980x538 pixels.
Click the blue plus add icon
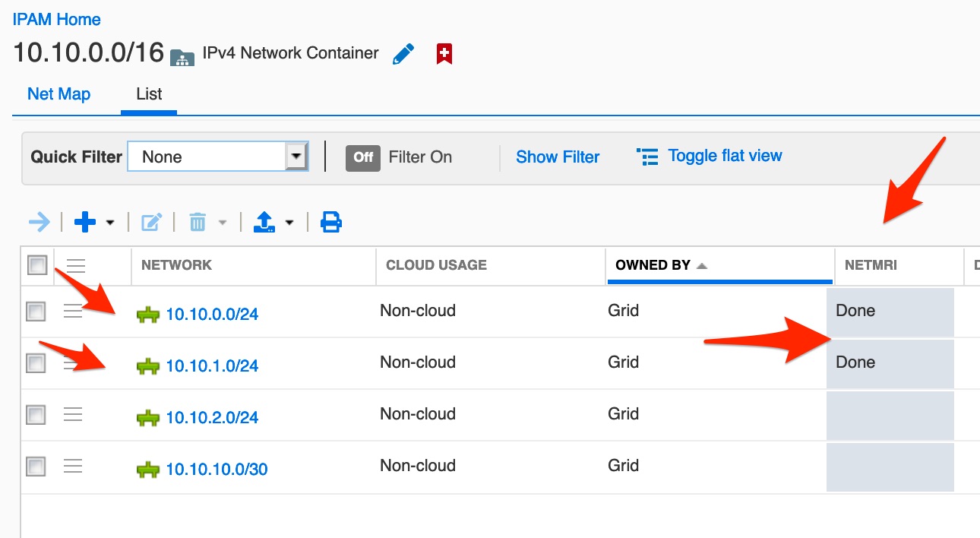pos(84,223)
